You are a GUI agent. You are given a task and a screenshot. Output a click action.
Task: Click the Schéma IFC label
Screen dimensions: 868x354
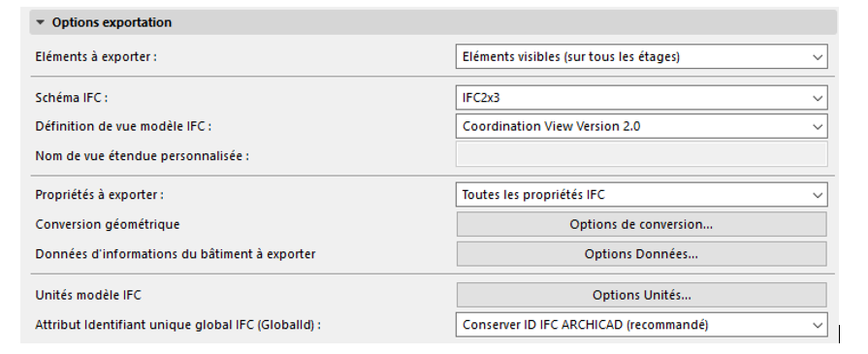[x=72, y=98]
